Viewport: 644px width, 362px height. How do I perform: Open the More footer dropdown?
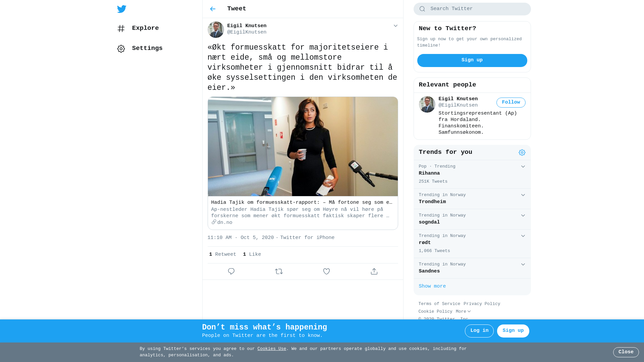(x=463, y=312)
